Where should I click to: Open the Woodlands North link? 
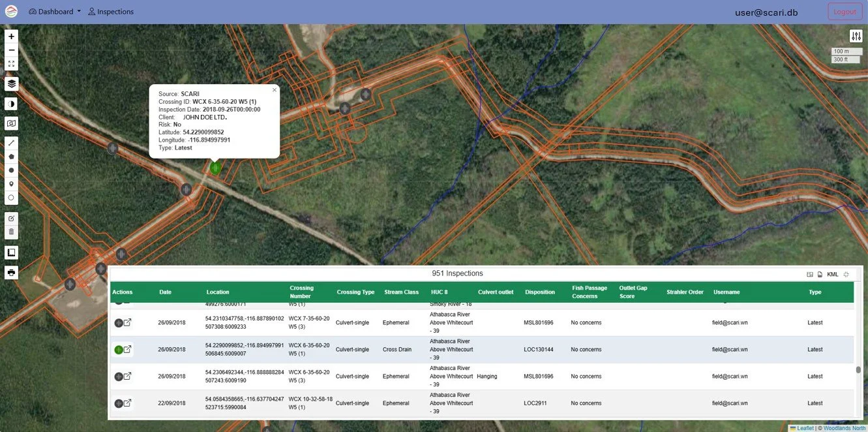point(845,428)
